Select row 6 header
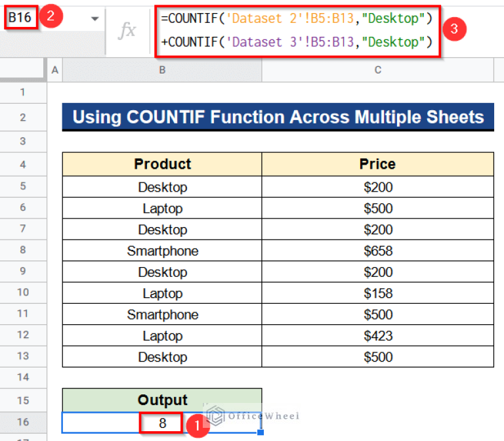 [23, 207]
